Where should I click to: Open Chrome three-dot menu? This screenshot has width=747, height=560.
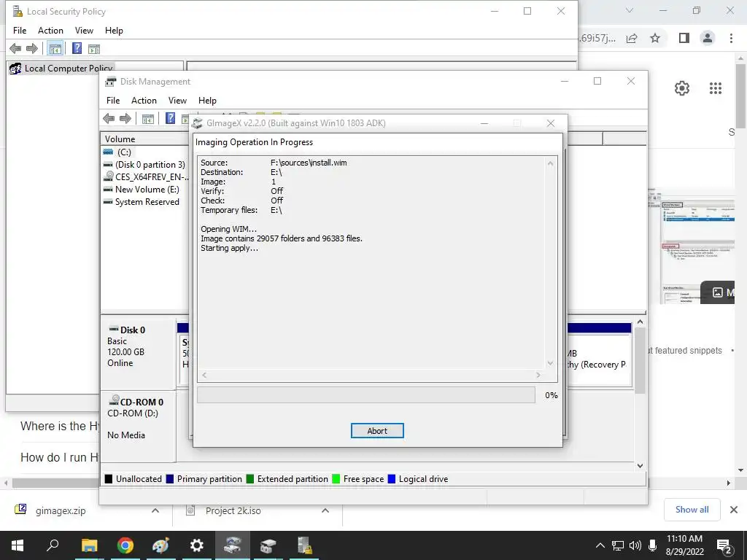pyautogui.click(x=731, y=38)
